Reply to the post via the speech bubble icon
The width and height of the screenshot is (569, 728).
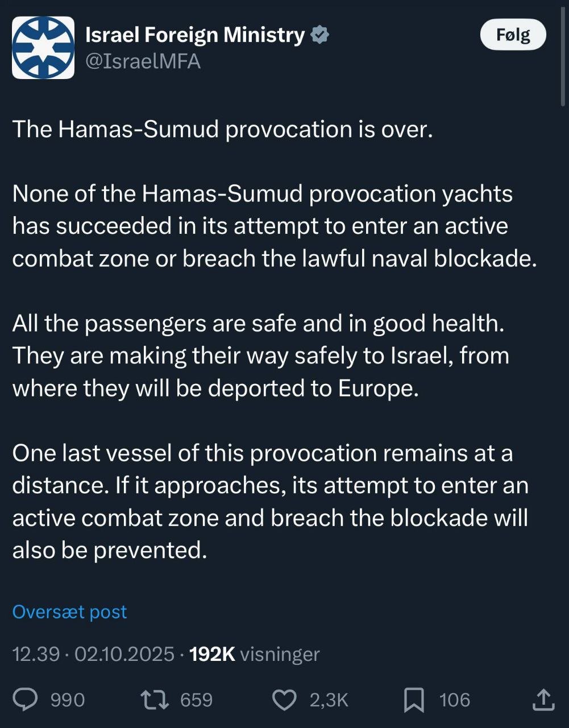(25, 700)
